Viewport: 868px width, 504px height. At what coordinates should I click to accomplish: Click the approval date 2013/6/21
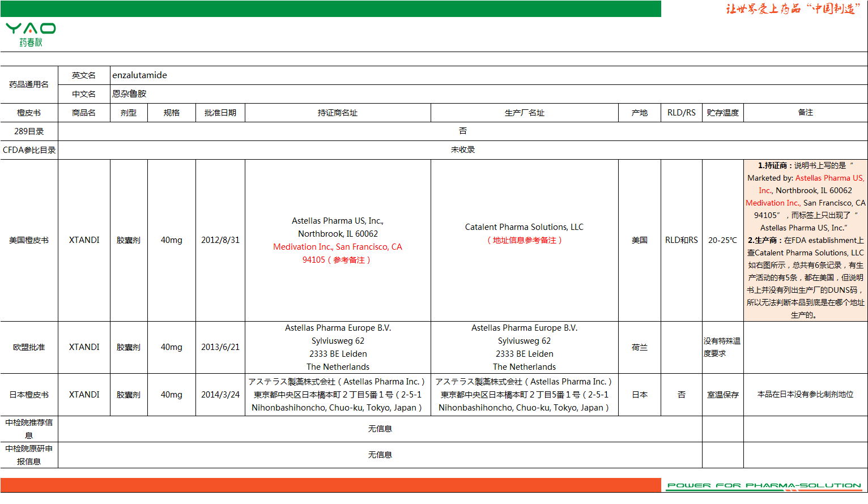(x=220, y=347)
